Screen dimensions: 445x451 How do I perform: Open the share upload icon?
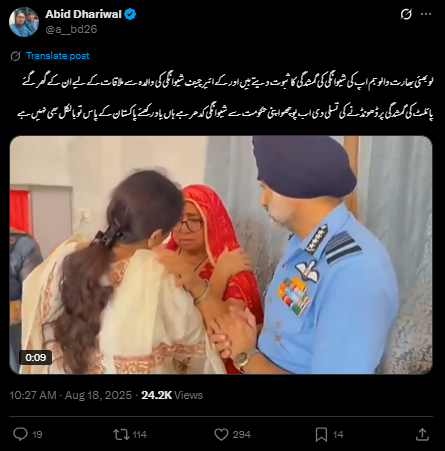(422, 434)
